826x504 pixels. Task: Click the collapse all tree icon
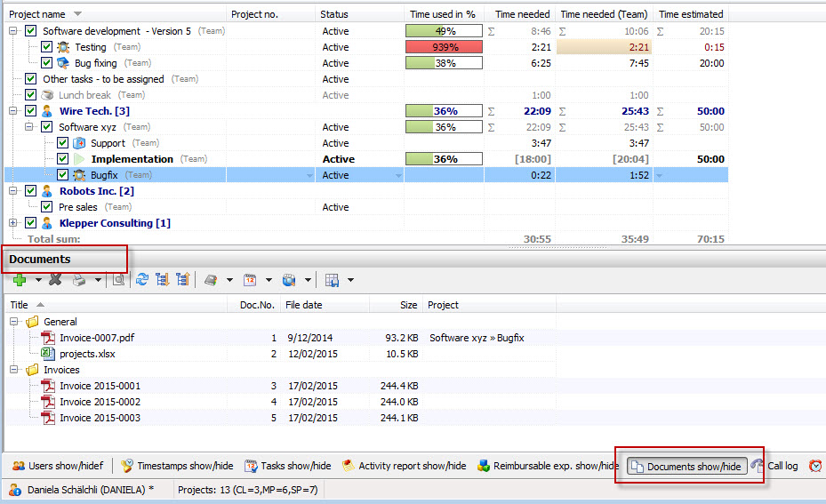pyautogui.click(x=182, y=280)
